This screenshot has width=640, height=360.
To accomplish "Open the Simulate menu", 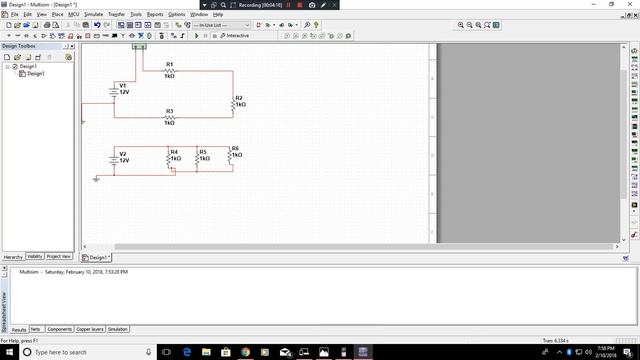I will pos(93,14).
